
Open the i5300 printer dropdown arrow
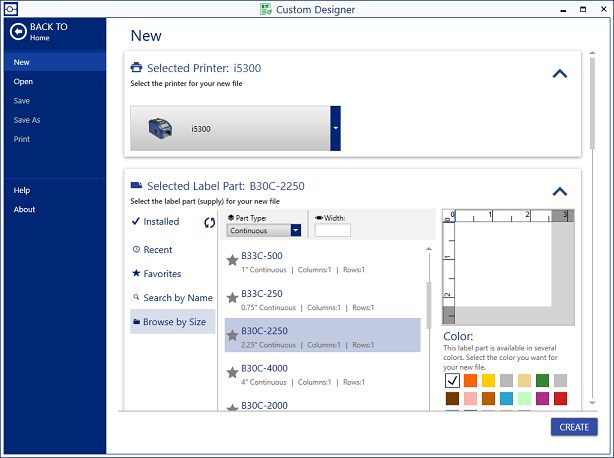click(x=336, y=128)
